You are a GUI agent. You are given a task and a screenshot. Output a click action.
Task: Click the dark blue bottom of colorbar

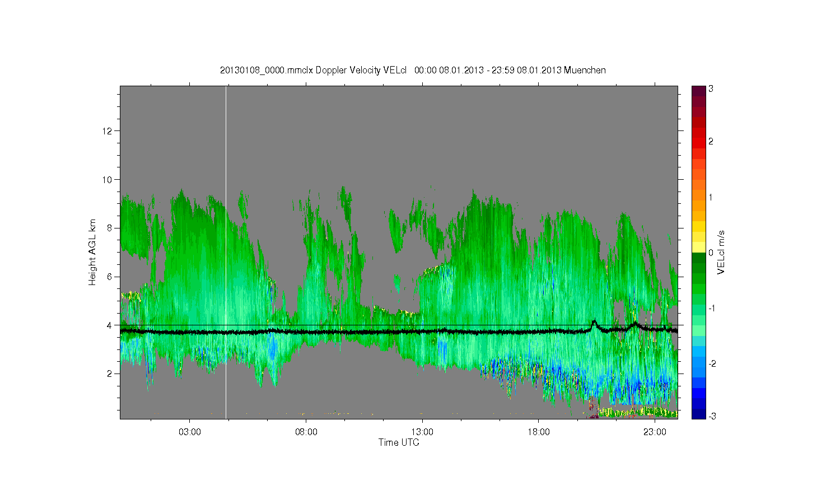698,414
